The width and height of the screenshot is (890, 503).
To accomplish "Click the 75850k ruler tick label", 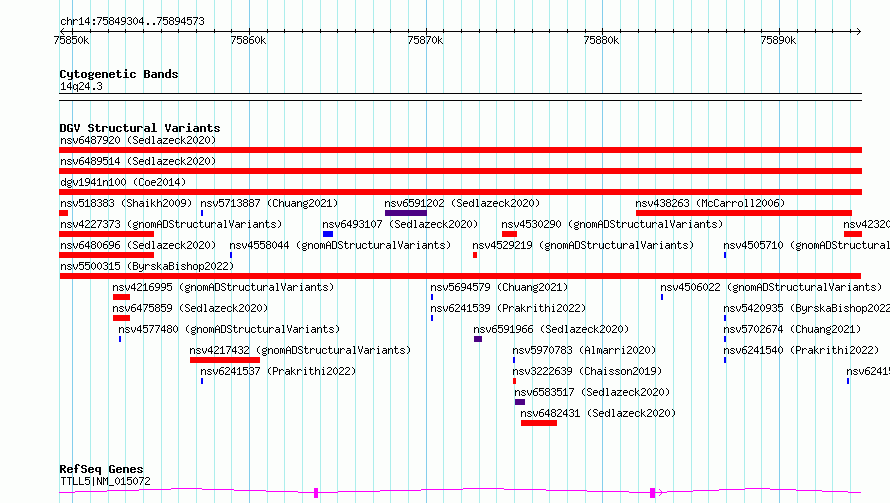I will (71, 40).
